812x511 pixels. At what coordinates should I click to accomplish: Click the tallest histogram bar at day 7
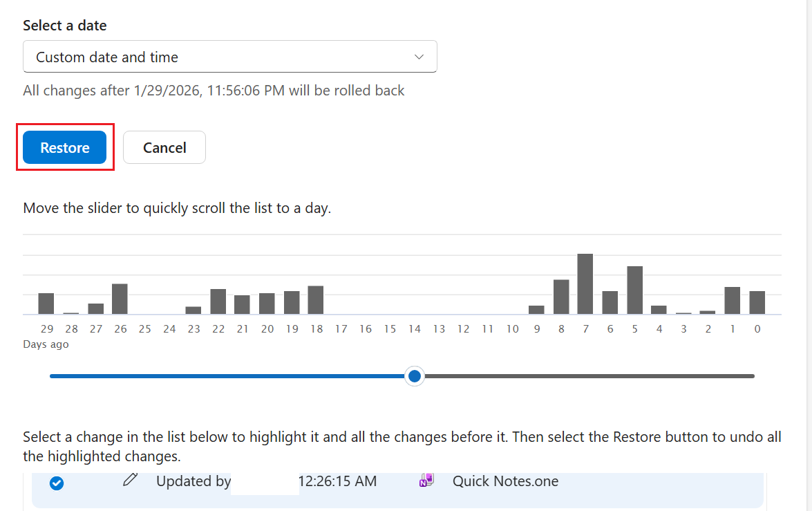pos(585,284)
